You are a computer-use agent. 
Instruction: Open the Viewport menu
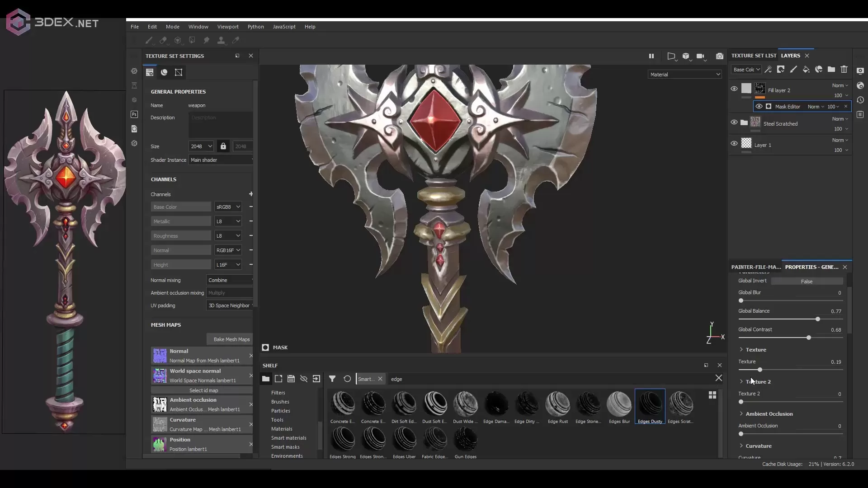227,27
